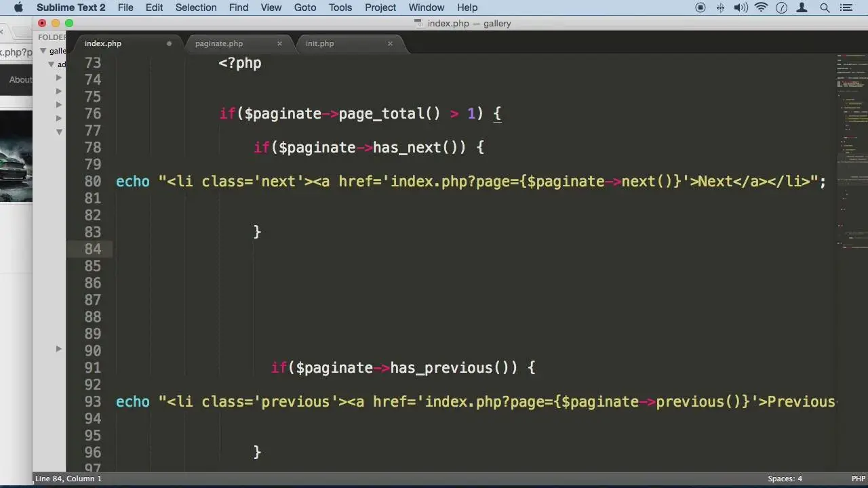Open the PHP syntax selector in status bar
Image resolution: width=868 pixels, height=488 pixels.
pyautogui.click(x=858, y=479)
